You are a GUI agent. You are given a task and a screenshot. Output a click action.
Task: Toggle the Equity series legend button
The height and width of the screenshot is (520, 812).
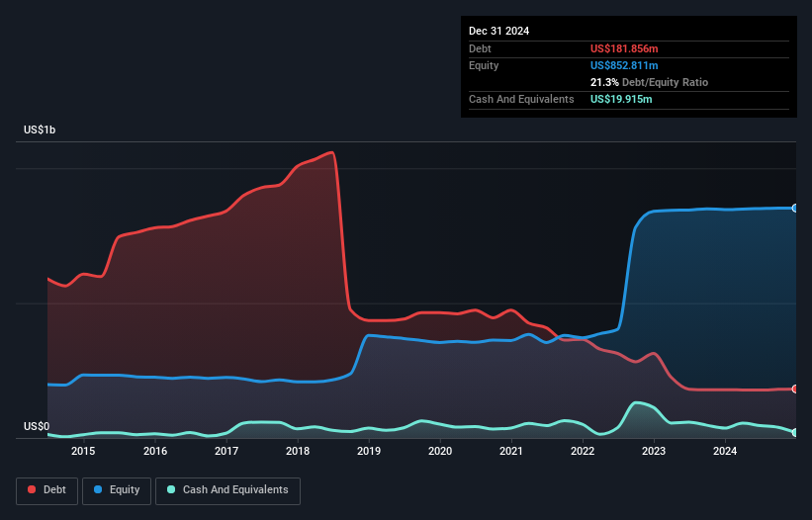[x=117, y=490]
